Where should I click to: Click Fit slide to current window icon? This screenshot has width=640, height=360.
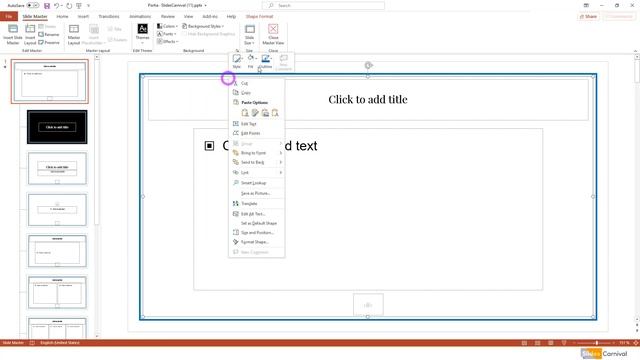point(636,343)
